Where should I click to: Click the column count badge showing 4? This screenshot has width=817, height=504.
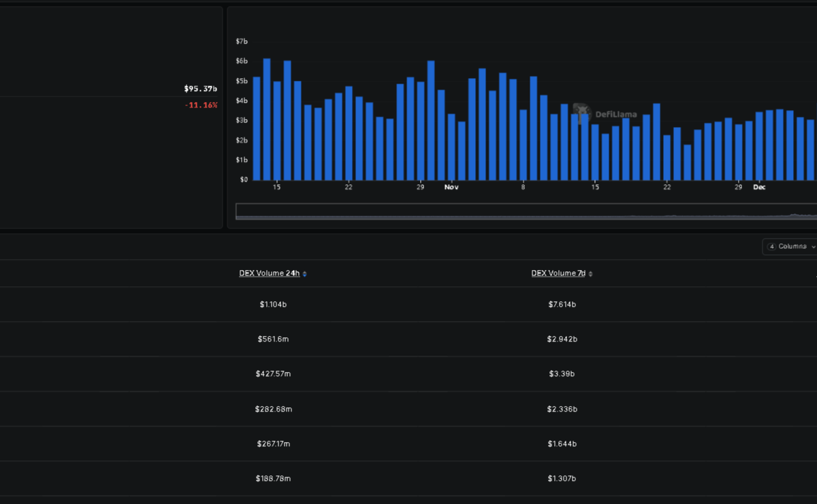click(x=771, y=246)
